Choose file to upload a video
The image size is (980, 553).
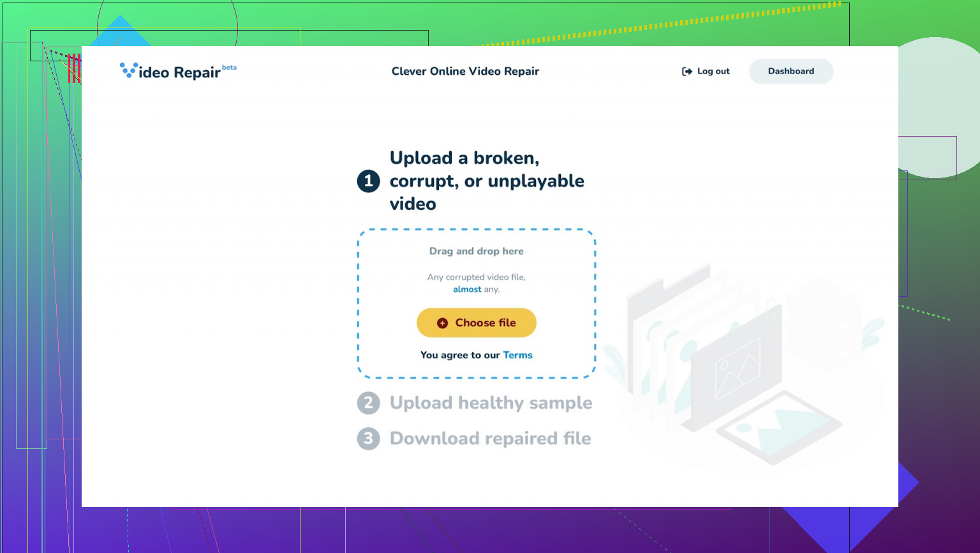(x=477, y=323)
